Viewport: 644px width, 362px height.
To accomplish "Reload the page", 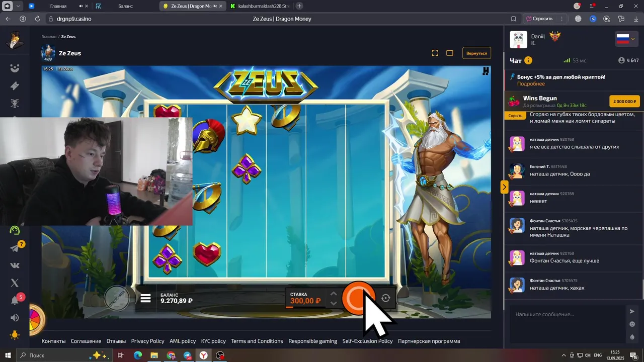I will 37,19.
